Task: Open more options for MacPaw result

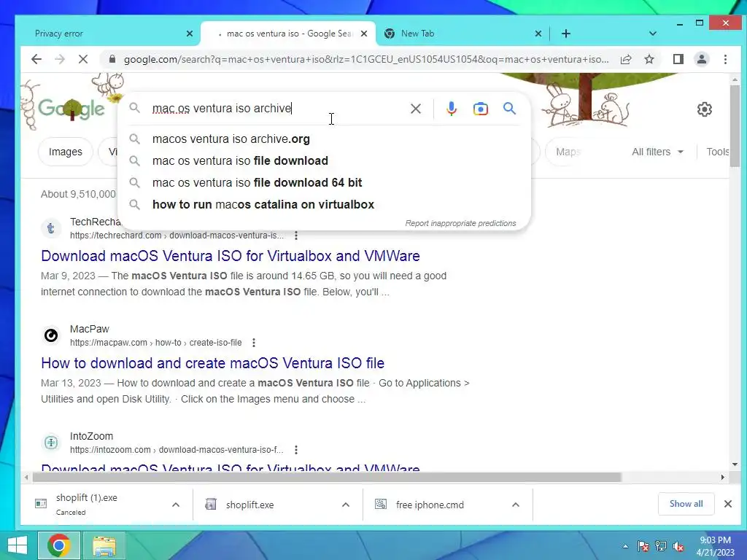Action: click(254, 343)
